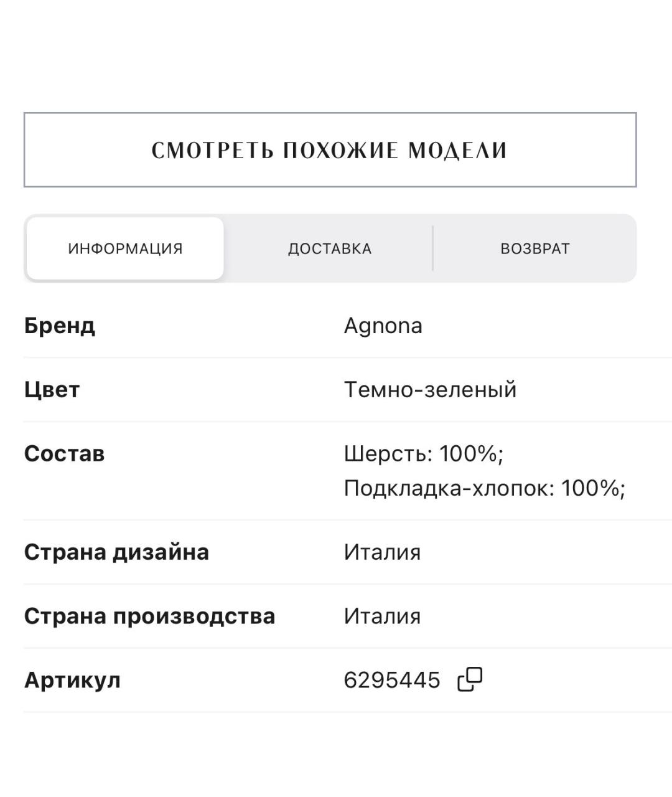Select the color value Темно-зеленый

[x=431, y=389]
